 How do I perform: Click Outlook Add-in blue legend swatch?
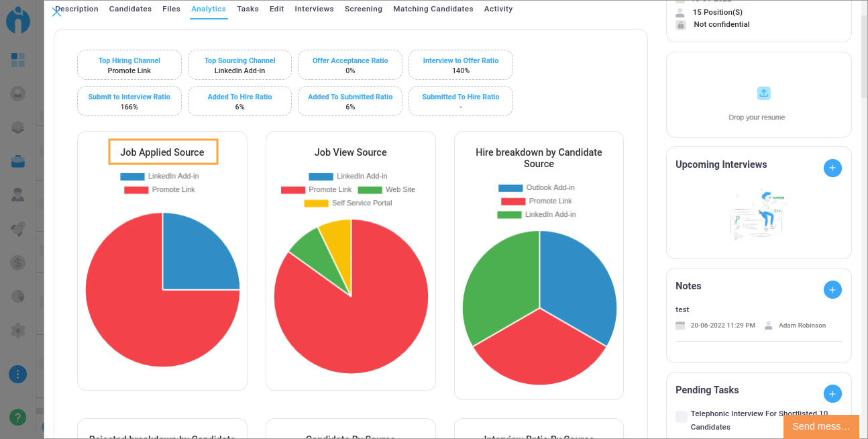point(510,188)
